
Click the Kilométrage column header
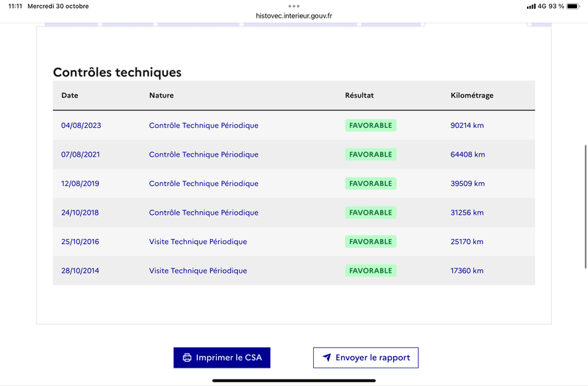coord(472,96)
